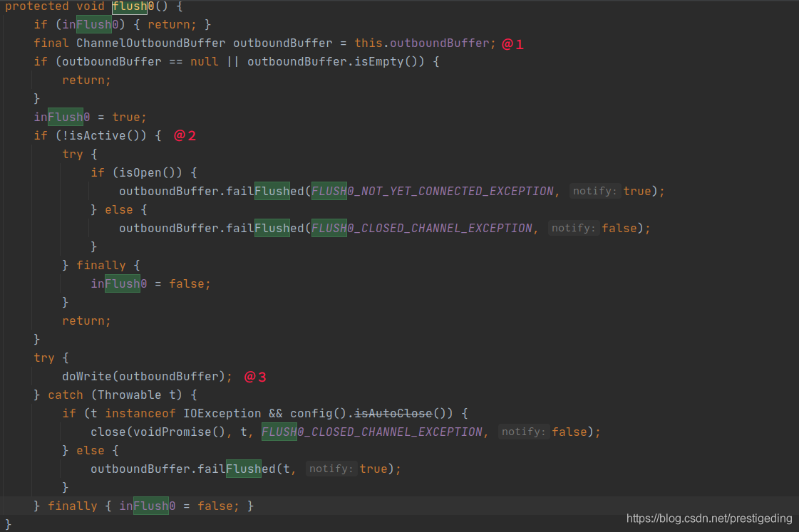Click the null keyword in the if condition
The width and height of the screenshot is (799, 532).
click(205, 61)
